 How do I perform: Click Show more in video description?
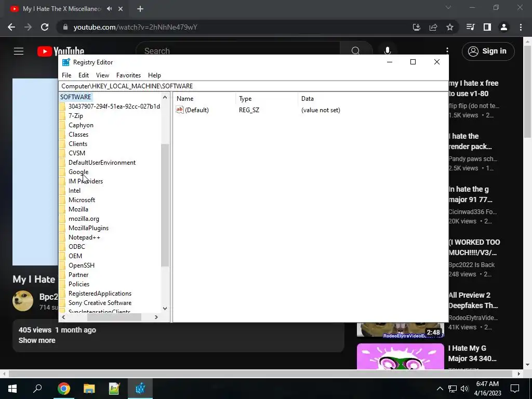[x=37, y=340]
